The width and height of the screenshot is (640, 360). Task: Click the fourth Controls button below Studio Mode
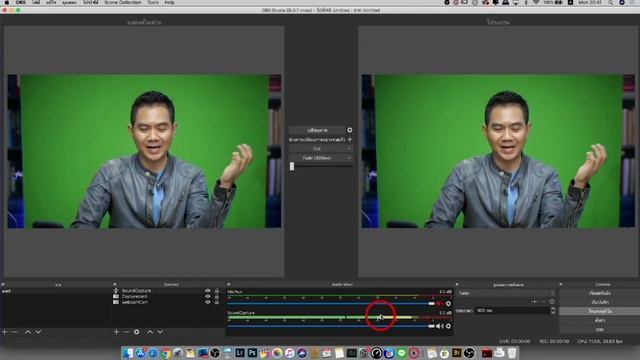(x=600, y=320)
